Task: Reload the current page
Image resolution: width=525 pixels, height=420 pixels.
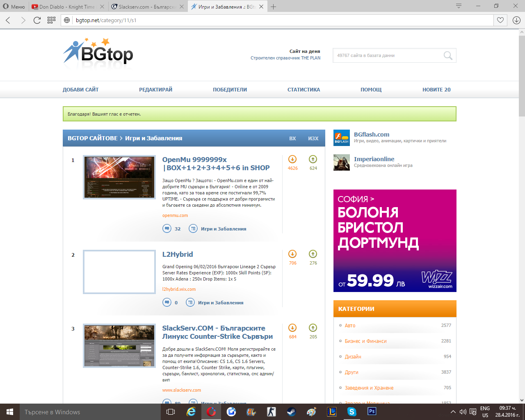Action: (x=37, y=20)
